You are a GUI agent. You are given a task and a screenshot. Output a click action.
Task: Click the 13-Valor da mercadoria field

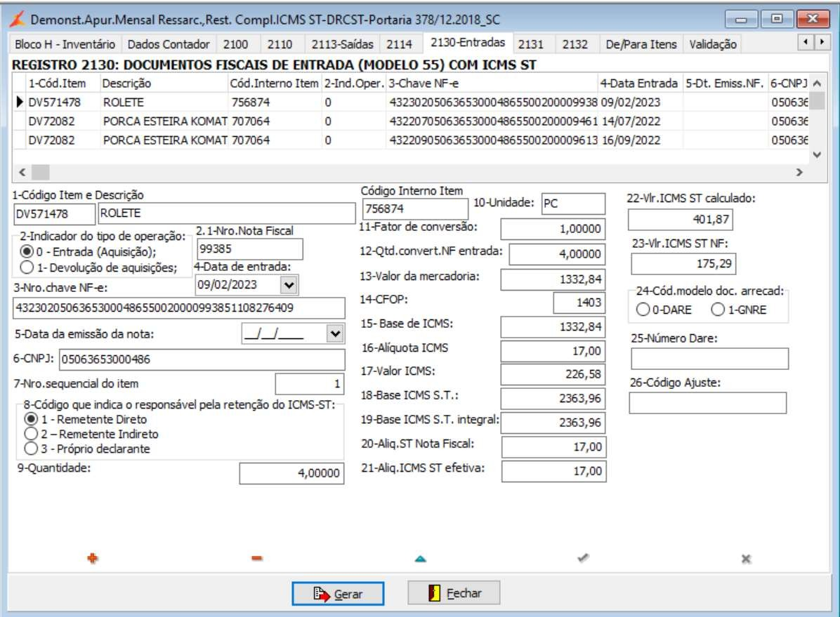pos(553,279)
